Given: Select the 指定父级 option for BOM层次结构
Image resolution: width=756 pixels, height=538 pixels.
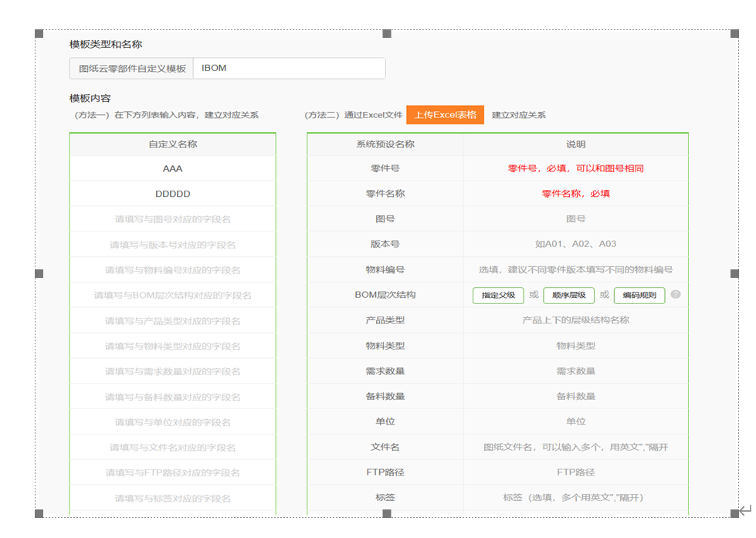Looking at the screenshot, I should pyautogui.click(x=498, y=295).
